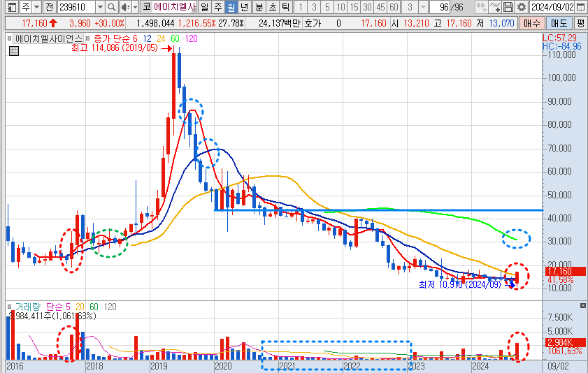Click the magenta 120 price moving average legend
Viewport: 588px width, 373px height.
[191, 38]
